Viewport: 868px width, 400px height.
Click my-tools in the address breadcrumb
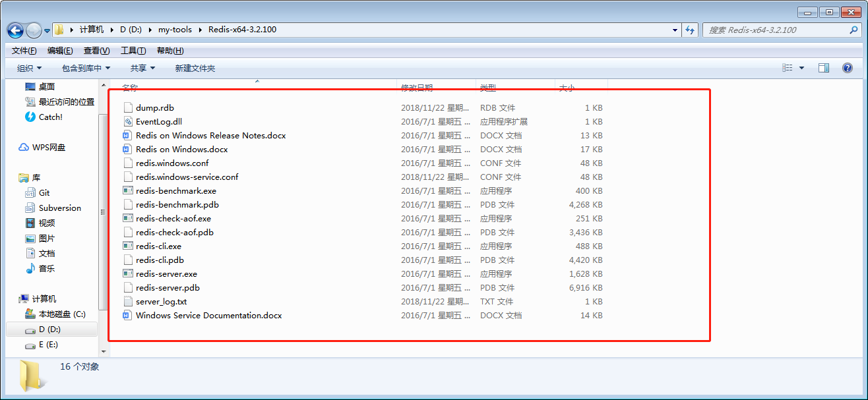[x=175, y=30]
